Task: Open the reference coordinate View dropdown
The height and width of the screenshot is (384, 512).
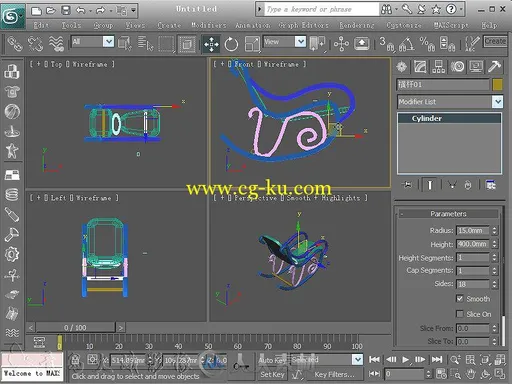Action: point(300,42)
